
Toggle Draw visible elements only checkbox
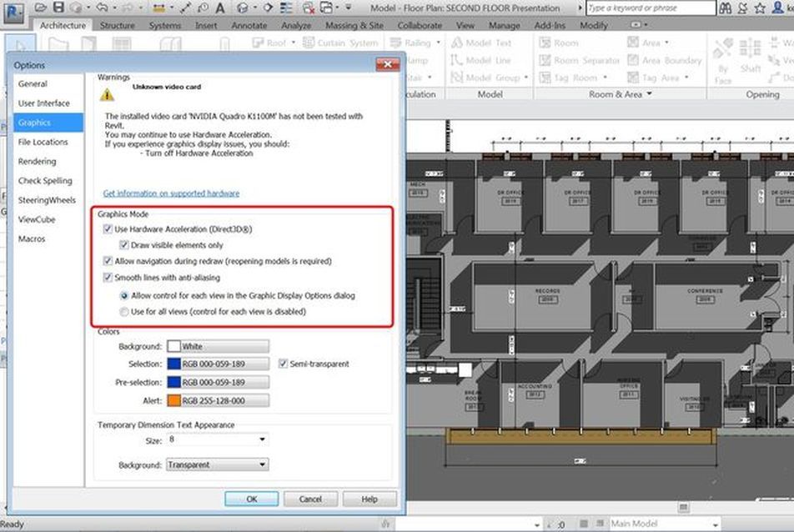point(123,245)
